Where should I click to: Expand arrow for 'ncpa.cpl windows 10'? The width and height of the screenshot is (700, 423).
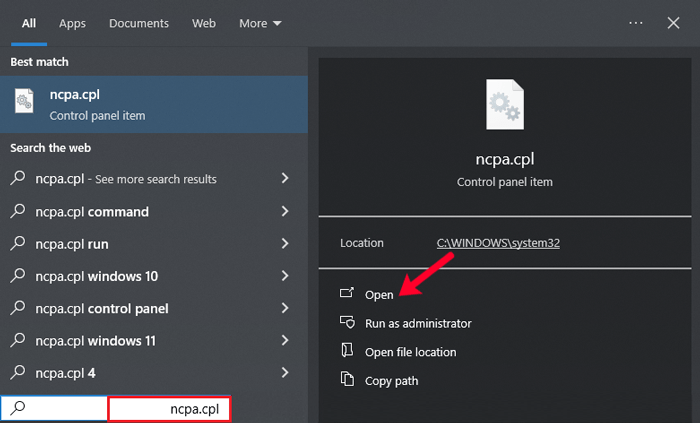click(285, 276)
